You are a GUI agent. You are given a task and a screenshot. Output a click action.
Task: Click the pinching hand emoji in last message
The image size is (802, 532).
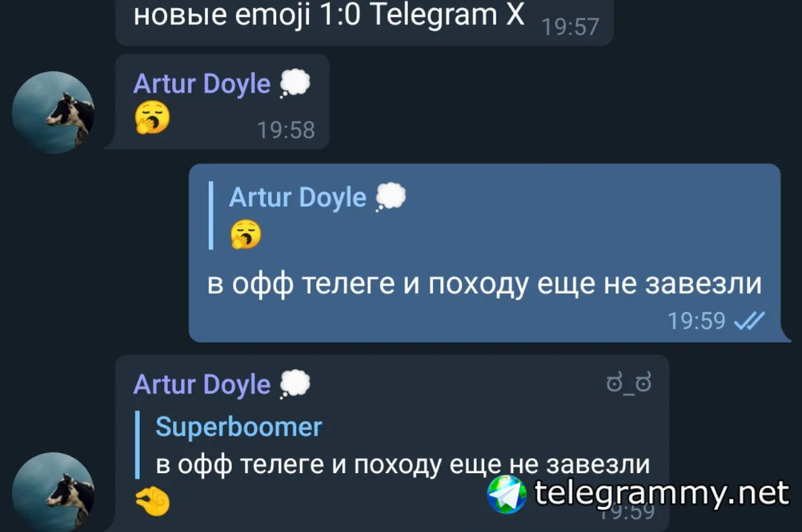152,502
